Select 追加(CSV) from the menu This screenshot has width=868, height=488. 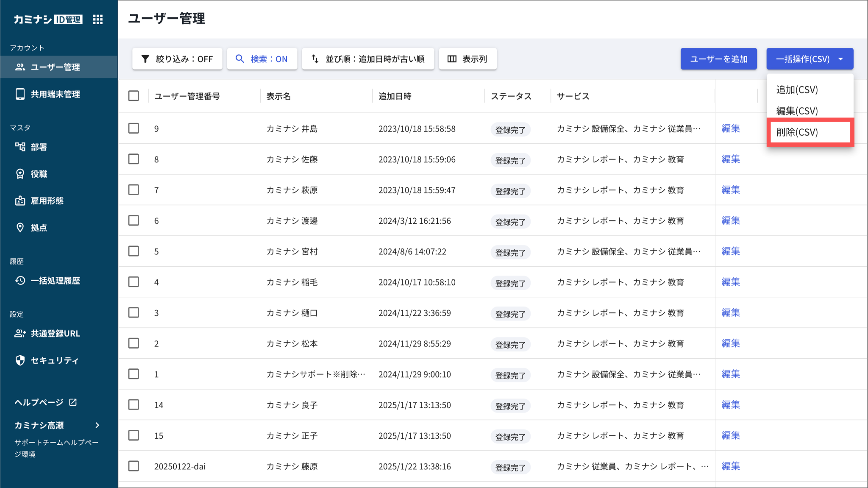tap(797, 90)
